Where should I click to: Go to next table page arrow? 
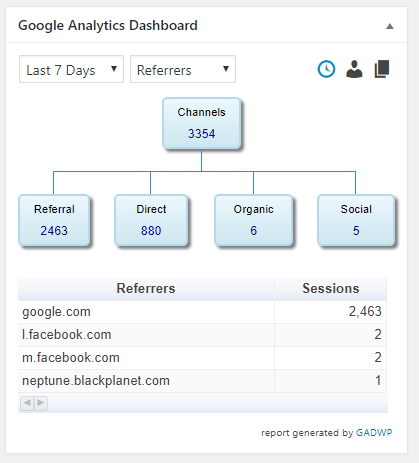click(41, 403)
